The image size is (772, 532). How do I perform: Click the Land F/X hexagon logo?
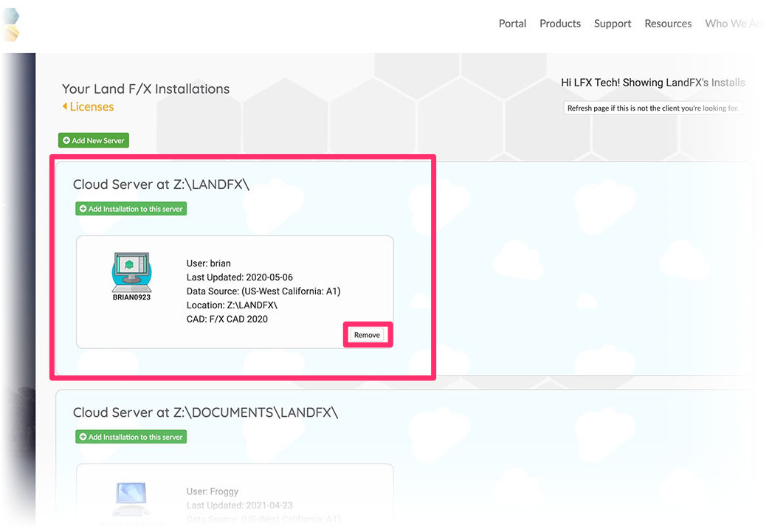pos(11,24)
